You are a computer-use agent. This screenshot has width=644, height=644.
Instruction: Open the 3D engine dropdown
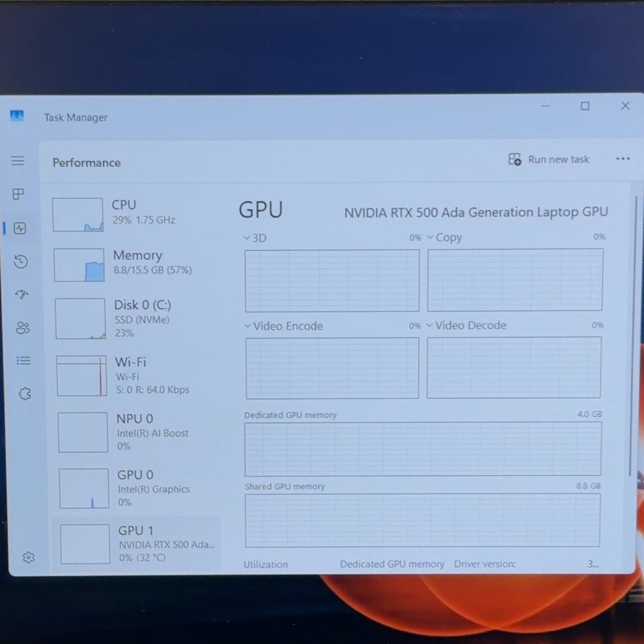pos(255,238)
